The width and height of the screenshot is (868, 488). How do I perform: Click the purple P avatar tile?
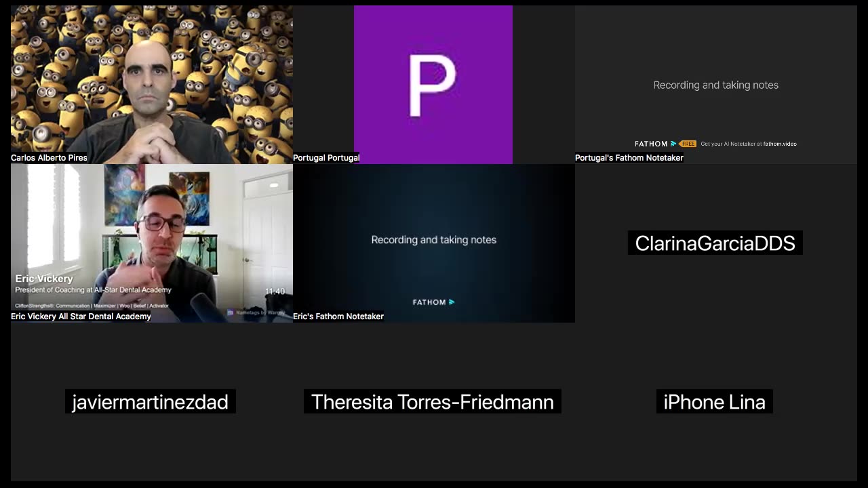point(433,85)
